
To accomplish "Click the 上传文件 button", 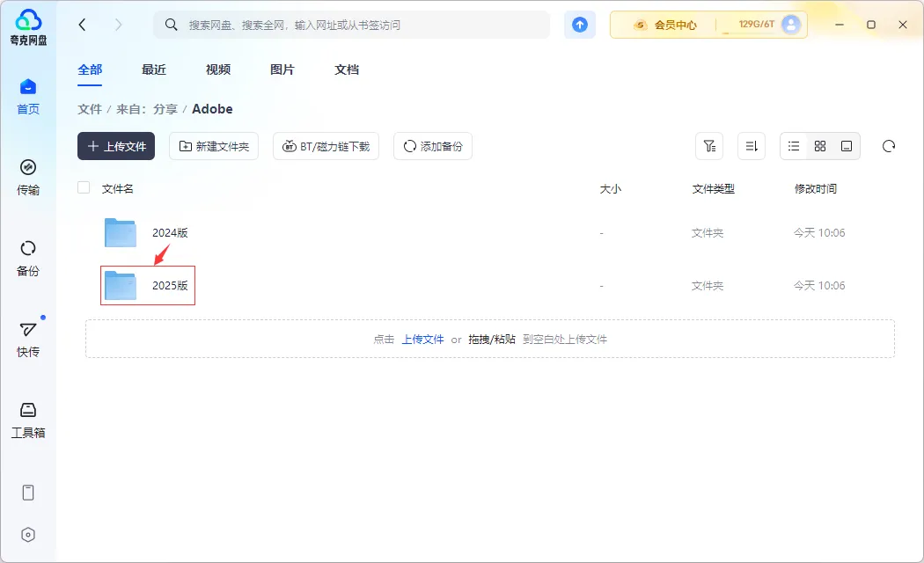I will (116, 146).
